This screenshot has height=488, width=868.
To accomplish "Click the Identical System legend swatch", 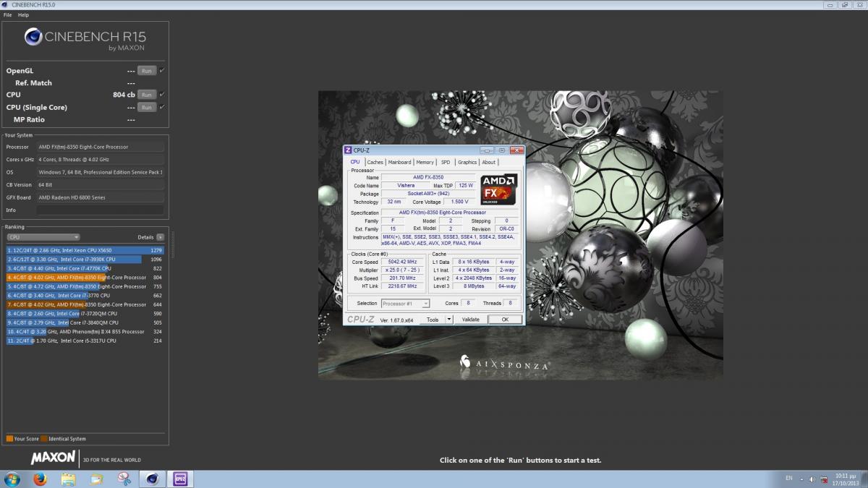I will pyautogui.click(x=44, y=439).
